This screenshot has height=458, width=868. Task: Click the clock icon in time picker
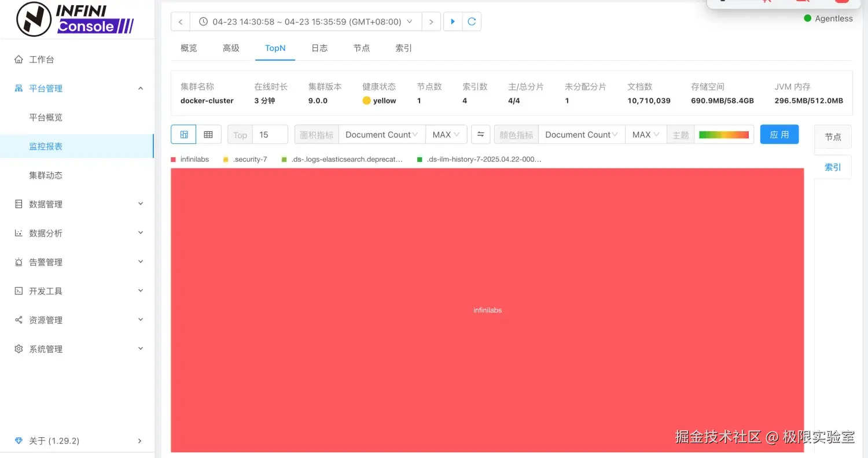tap(203, 21)
